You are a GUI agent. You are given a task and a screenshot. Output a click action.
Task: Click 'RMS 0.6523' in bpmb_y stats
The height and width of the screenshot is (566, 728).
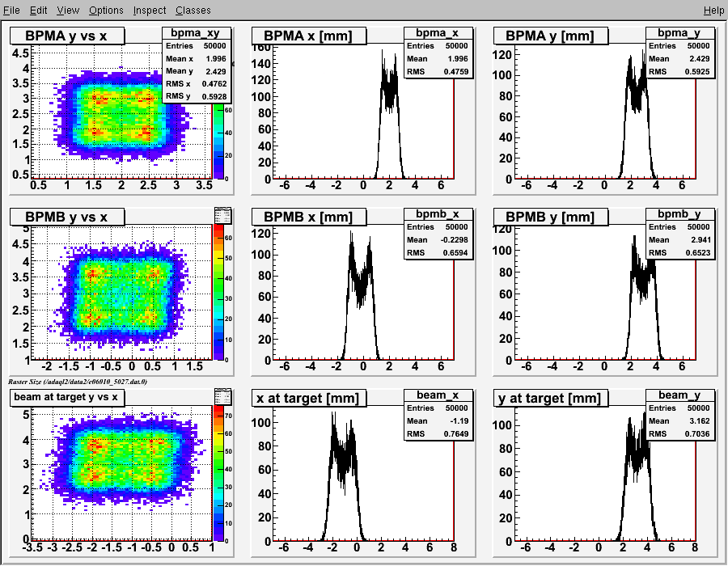coord(680,253)
